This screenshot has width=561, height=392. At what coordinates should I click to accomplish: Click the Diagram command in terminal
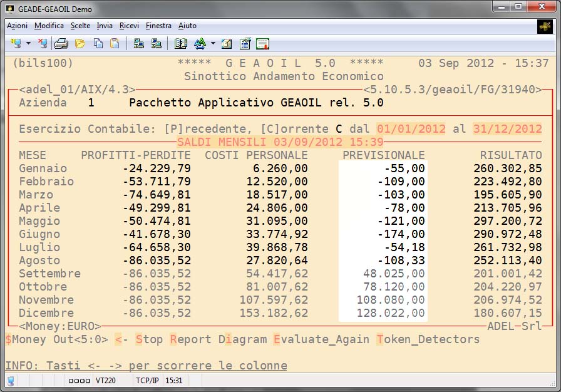click(x=242, y=339)
